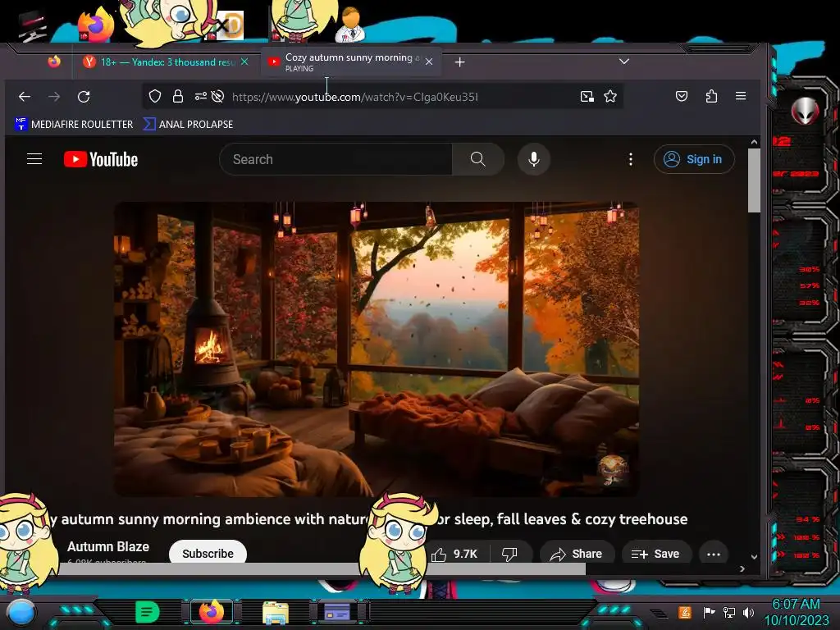
Task: Click the horizontal scrollbar thumb at page bottom
Action: coord(322,569)
